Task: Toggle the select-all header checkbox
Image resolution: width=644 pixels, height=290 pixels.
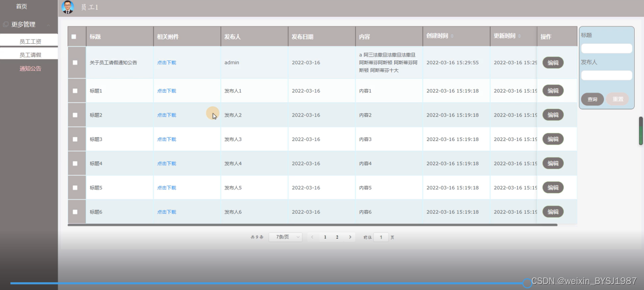Action: tap(74, 37)
